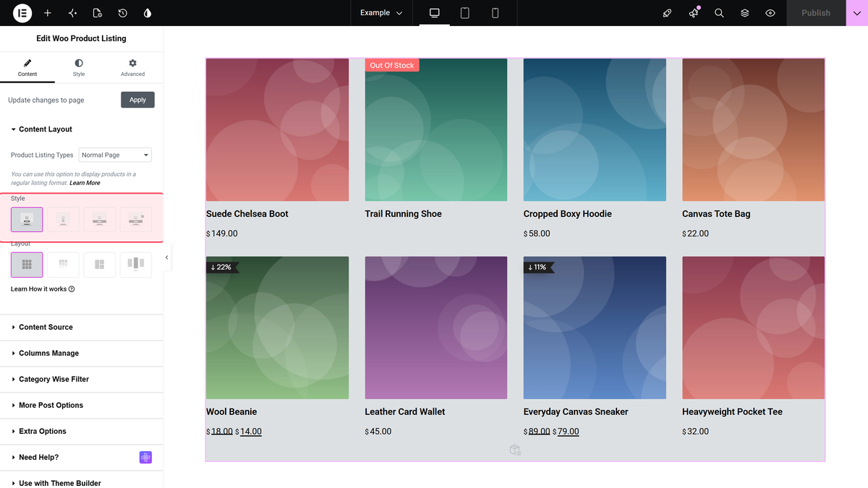
Task: Click Everyday Canvas Sneaker original price $89.00
Action: click(537, 432)
